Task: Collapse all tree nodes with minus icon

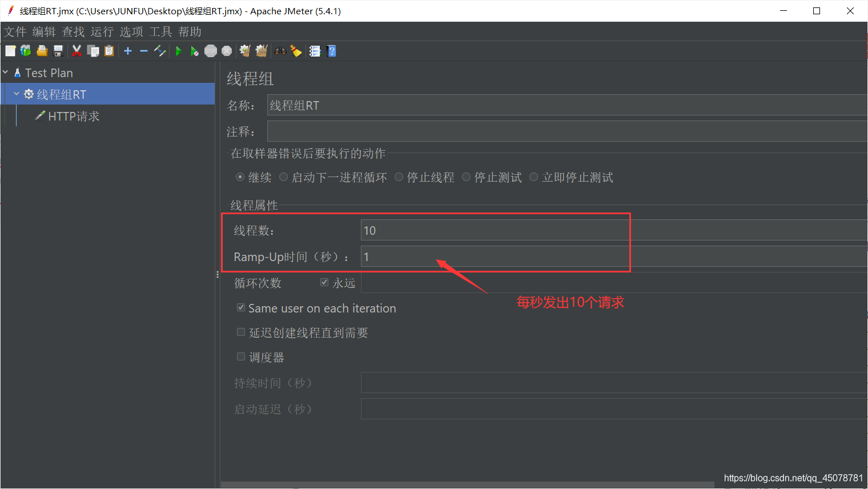Action: (144, 51)
